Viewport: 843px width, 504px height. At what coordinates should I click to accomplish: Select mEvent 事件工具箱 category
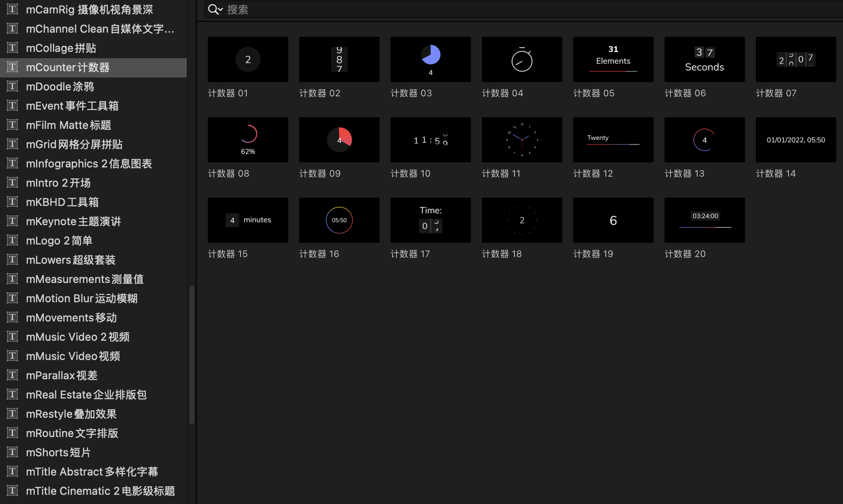coord(93,106)
